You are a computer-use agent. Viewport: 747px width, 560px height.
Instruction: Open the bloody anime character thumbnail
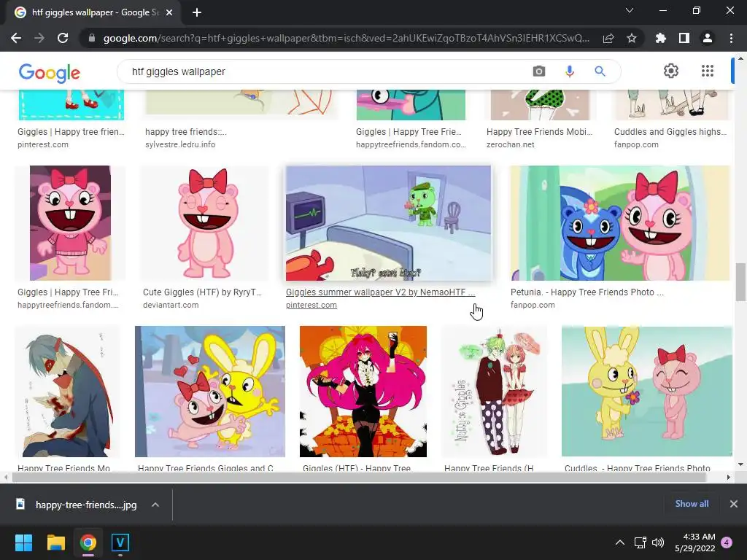[67, 392]
